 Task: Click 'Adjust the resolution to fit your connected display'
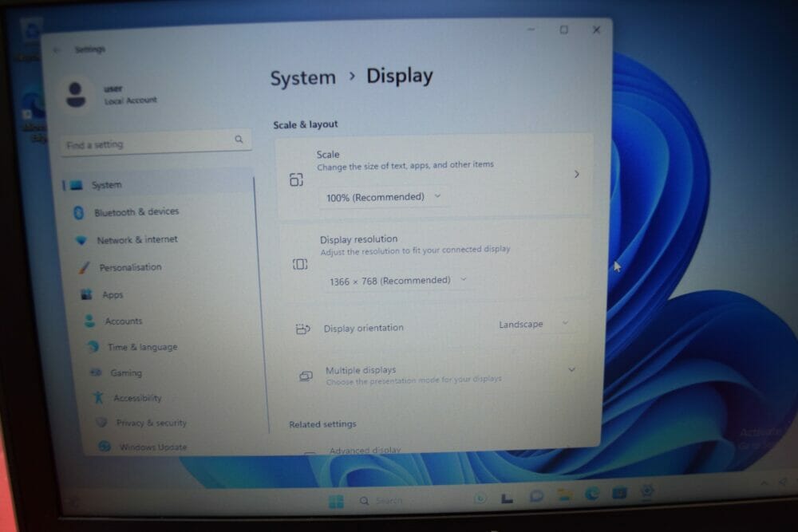tap(415, 250)
